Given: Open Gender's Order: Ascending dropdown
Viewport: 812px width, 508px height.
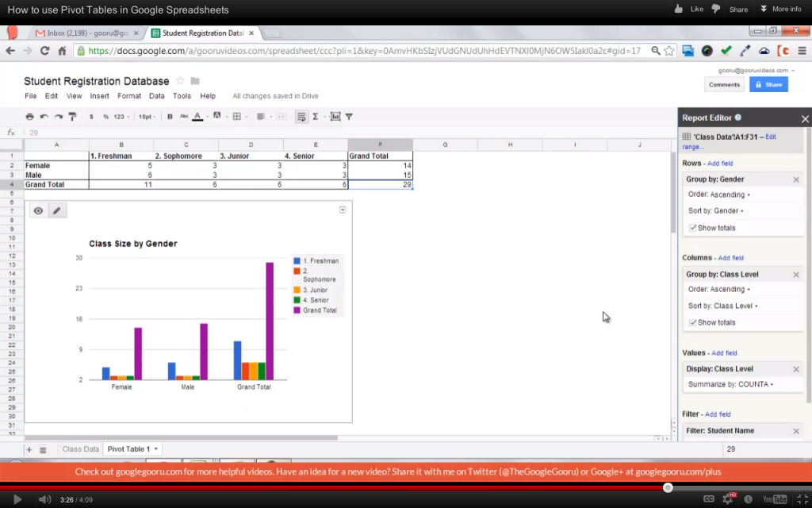Looking at the screenshot, I should [x=719, y=194].
